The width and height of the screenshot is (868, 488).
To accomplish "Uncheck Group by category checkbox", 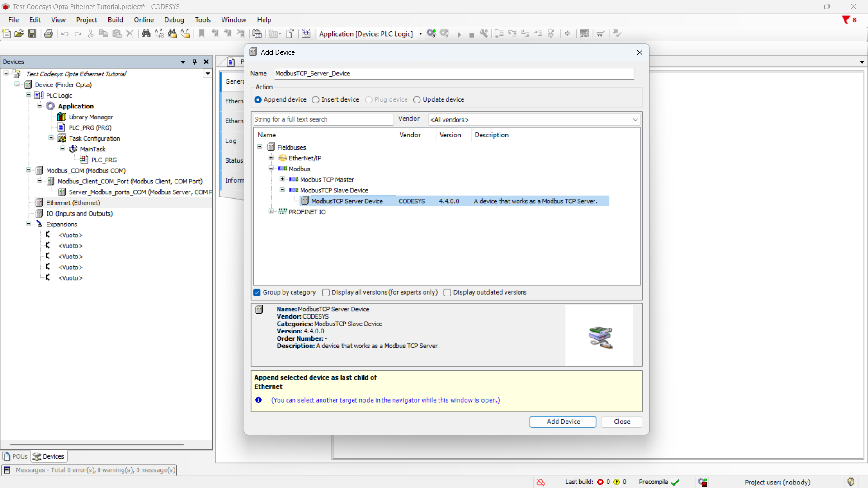I will point(257,292).
